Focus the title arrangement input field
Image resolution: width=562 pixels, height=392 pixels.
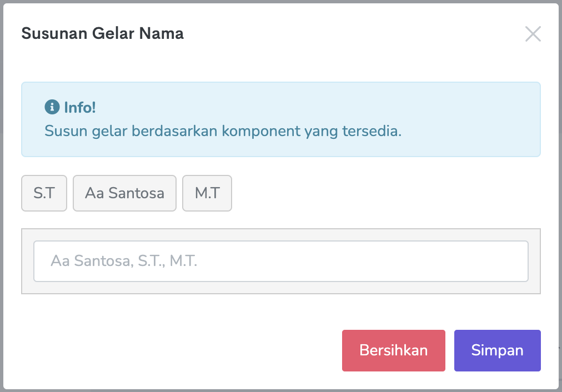point(280,261)
